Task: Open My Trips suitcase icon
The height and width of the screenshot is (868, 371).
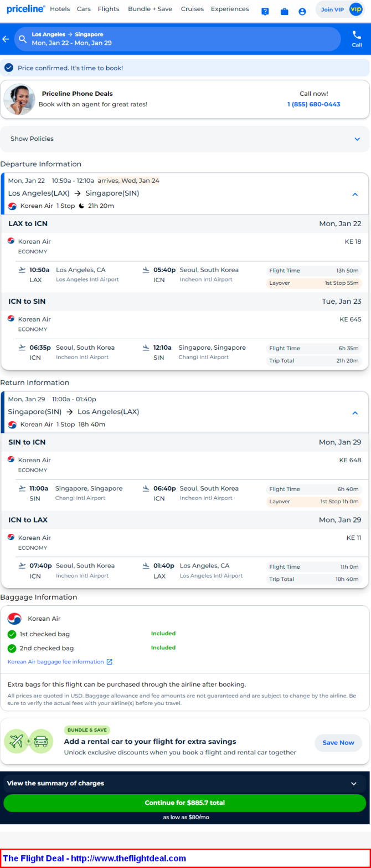Action: tap(285, 12)
